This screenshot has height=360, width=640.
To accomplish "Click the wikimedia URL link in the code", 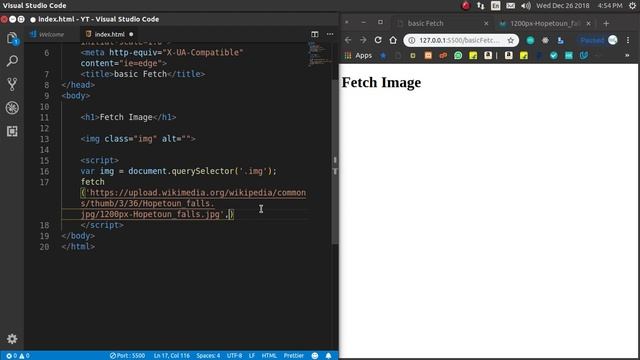I will click(193, 203).
